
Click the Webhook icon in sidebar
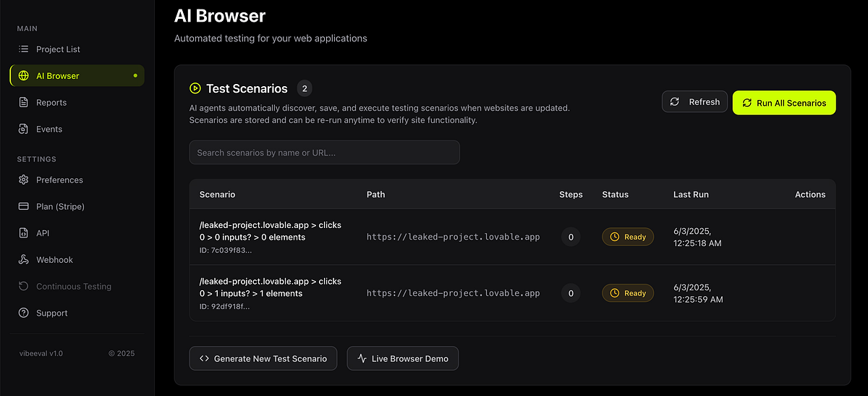(23, 260)
